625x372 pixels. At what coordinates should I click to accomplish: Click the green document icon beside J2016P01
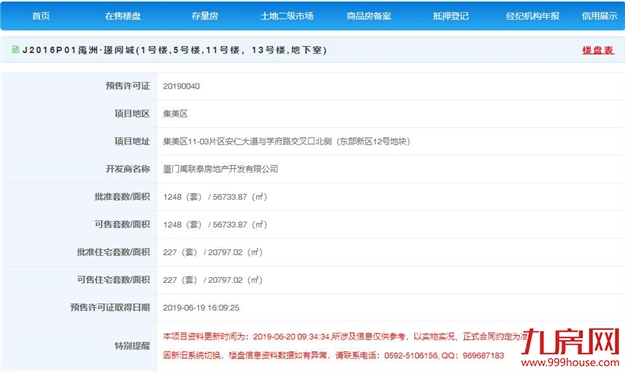16,49
